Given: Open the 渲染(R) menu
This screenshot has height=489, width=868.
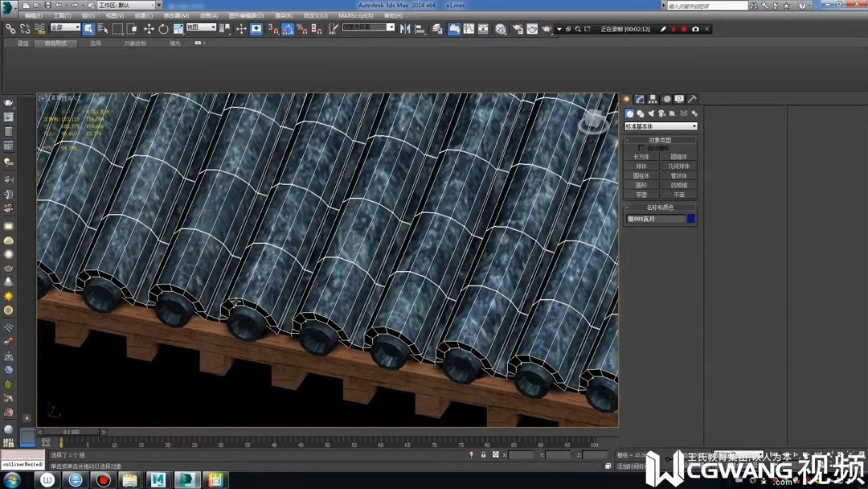Looking at the screenshot, I should coord(284,15).
